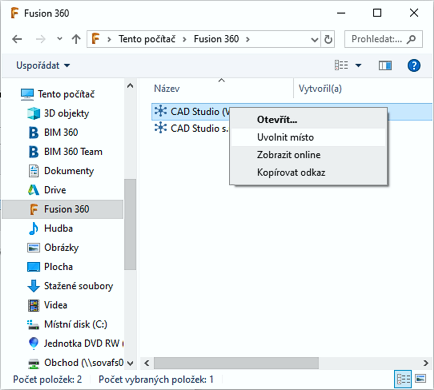
Task: Choose 'Otevřít...' from context menu
Action: 308,120
